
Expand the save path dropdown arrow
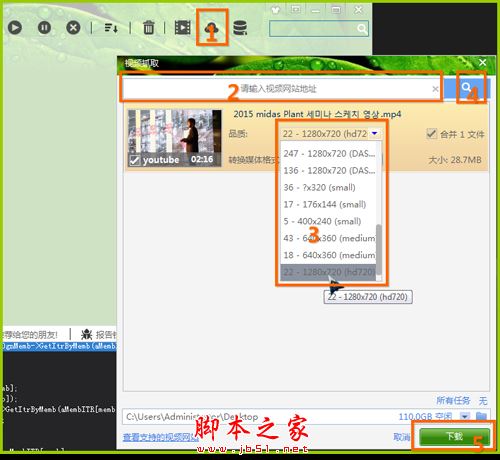(465, 416)
